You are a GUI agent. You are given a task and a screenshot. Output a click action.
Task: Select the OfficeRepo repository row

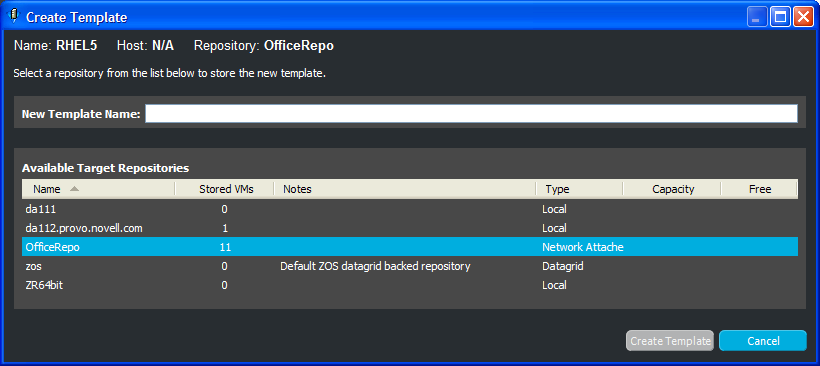pos(410,247)
